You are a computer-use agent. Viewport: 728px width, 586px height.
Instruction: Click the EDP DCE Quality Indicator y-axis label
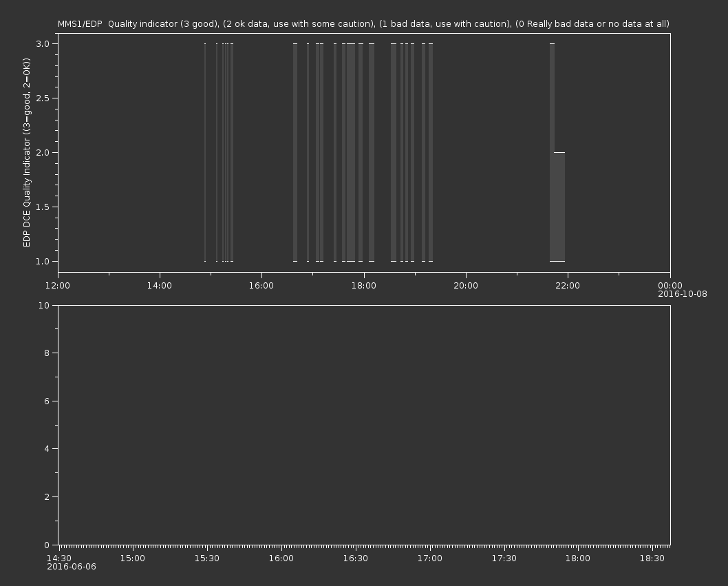[x=26, y=152]
